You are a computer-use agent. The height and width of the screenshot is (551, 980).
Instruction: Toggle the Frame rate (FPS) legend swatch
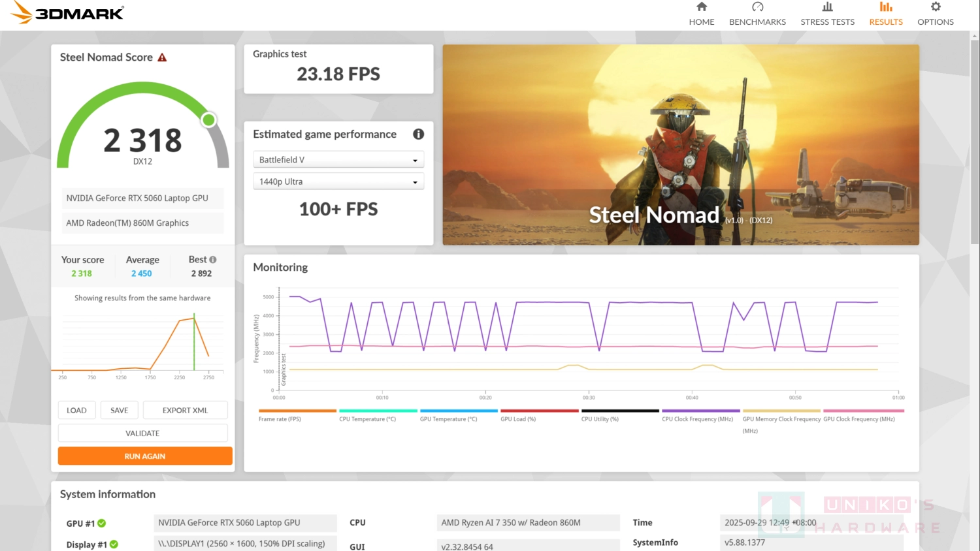[297, 411]
